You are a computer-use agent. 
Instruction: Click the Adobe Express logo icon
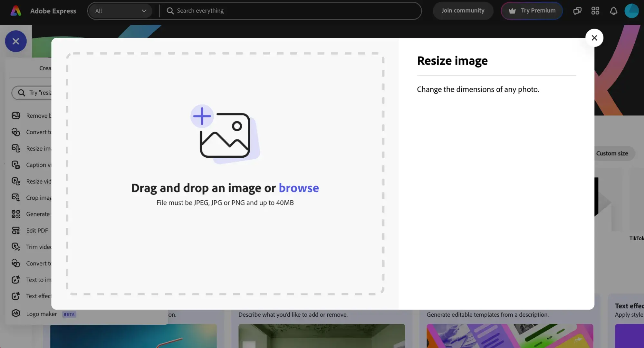(x=16, y=11)
